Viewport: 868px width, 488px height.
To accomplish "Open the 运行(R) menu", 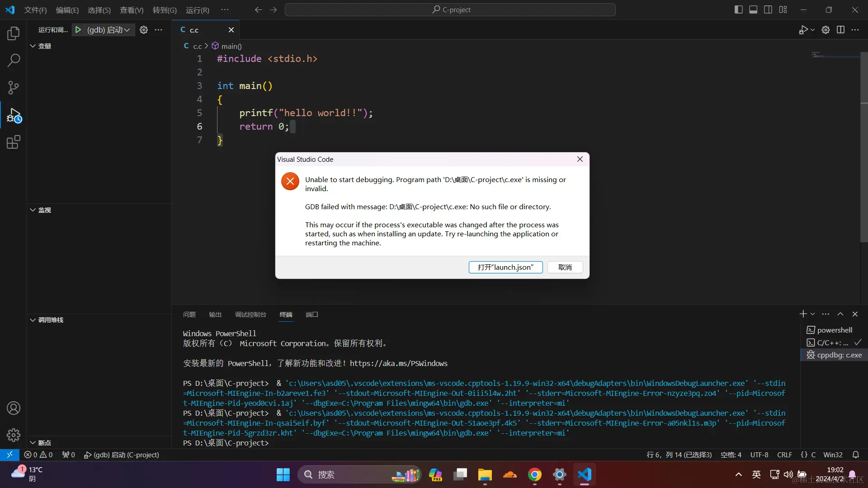I will click(198, 10).
